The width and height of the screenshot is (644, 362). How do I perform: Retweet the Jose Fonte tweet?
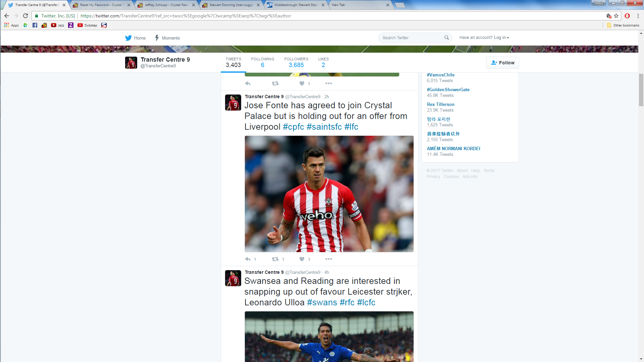[x=275, y=259]
